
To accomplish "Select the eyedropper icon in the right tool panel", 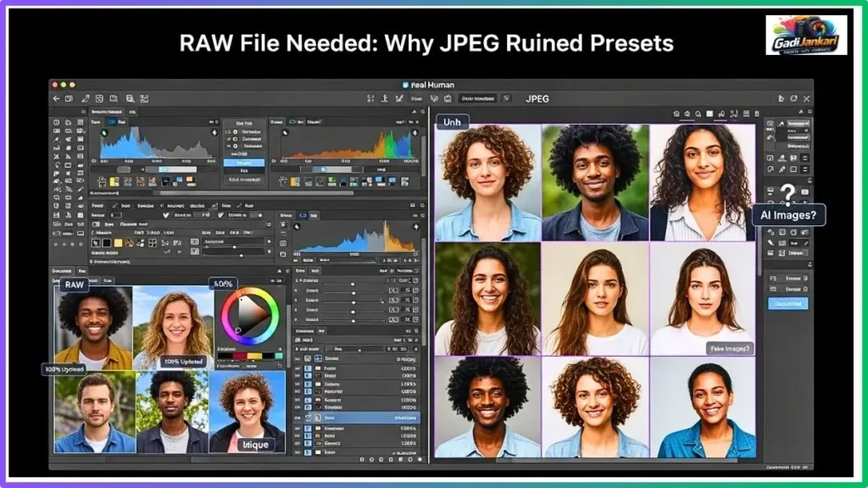I will tap(782, 169).
